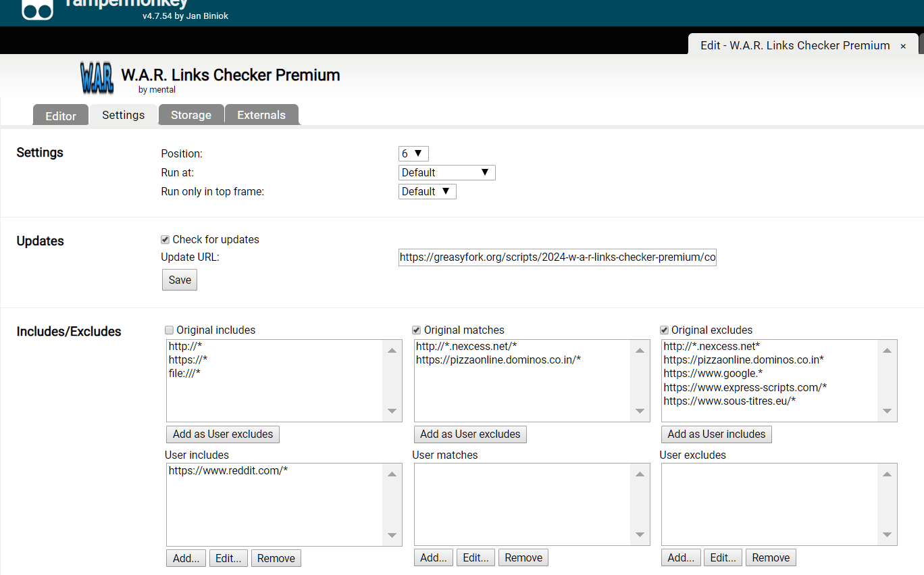Click Add... under User includes
Image resolution: width=924 pixels, height=575 pixels.
point(186,558)
